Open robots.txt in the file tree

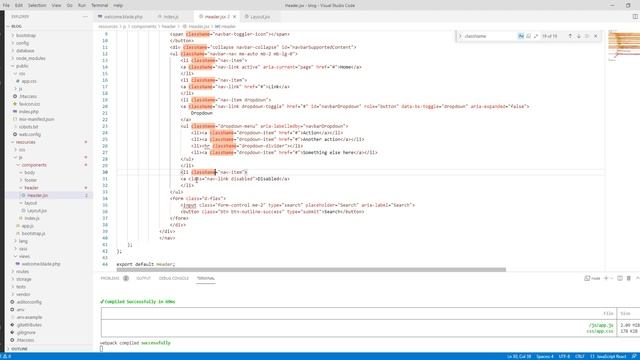point(28,127)
